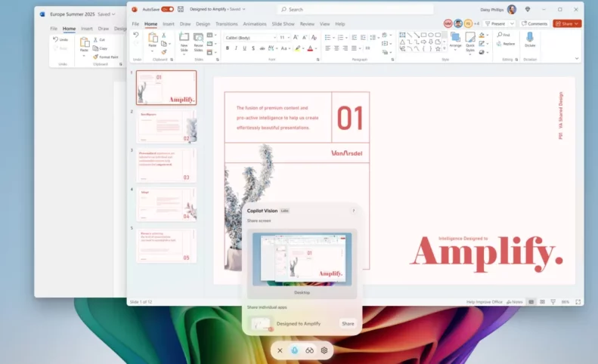Click Help Improve Office in status bar
This screenshot has height=364, width=598.
coord(485,302)
